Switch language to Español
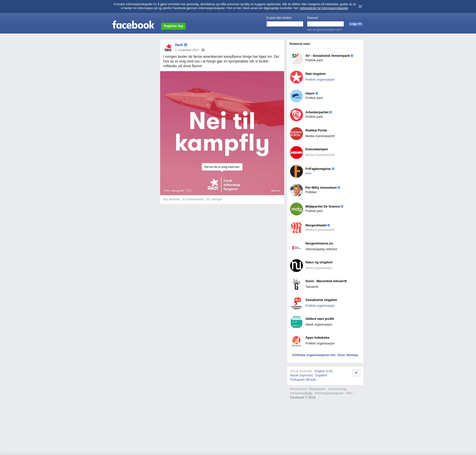This screenshot has width=476, height=455. click(321, 375)
